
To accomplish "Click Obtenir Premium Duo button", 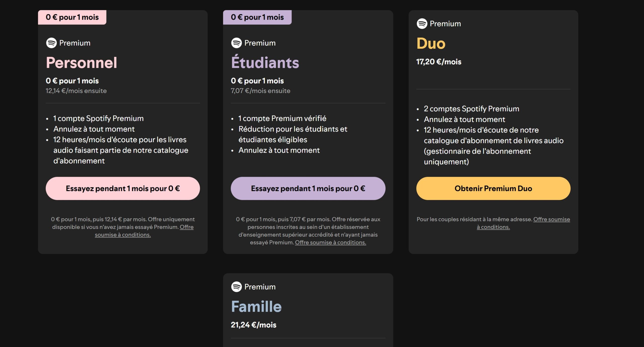I will click(x=493, y=188).
